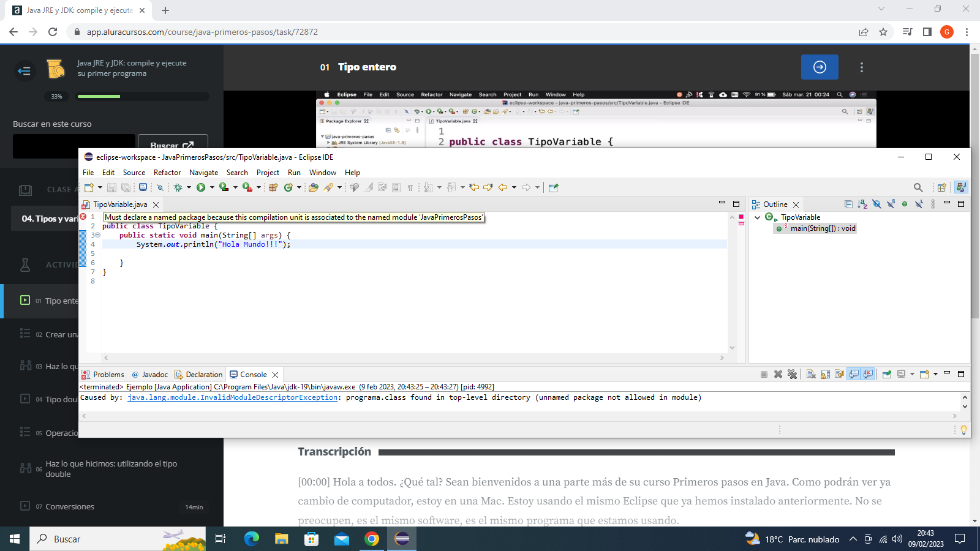This screenshot has width=980, height=551.
Task: Click the Back navigation arrow in Eclipse
Action: click(x=502, y=187)
